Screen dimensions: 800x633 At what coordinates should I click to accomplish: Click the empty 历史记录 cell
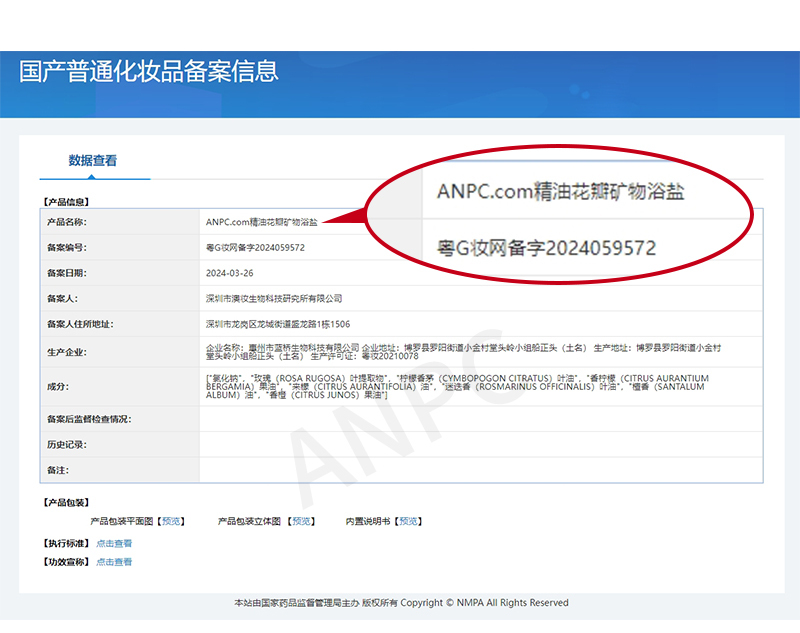pyautogui.click(x=480, y=444)
